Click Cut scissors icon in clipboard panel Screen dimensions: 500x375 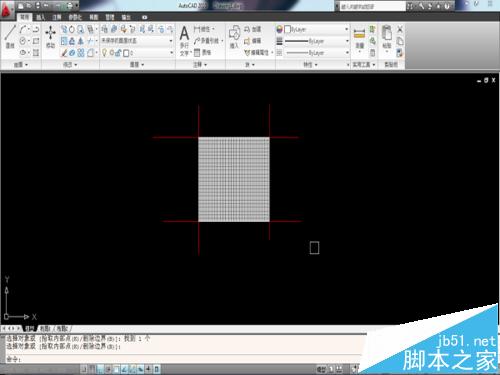coord(400,29)
